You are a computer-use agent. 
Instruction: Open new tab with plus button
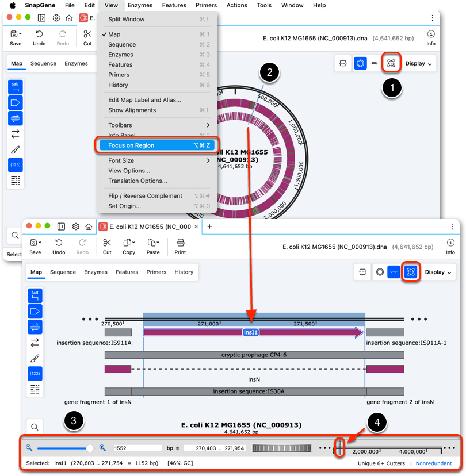(x=209, y=227)
